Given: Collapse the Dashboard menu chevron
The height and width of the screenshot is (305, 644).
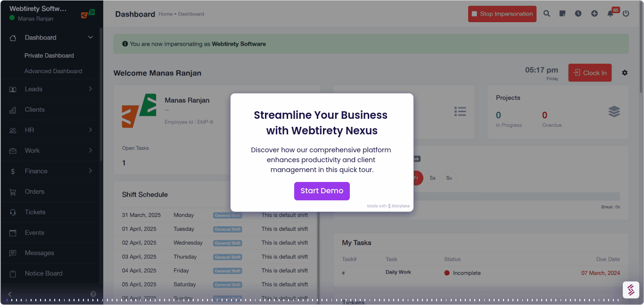Looking at the screenshot, I should [x=91, y=37].
